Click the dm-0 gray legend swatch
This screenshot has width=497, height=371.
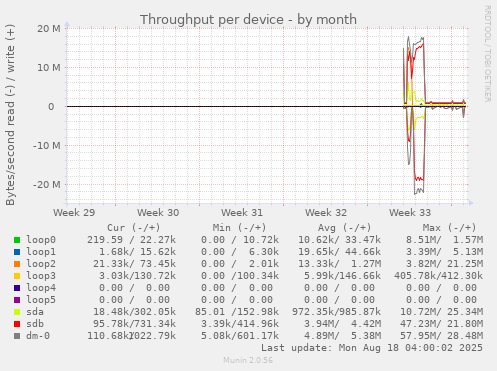(x=17, y=336)
